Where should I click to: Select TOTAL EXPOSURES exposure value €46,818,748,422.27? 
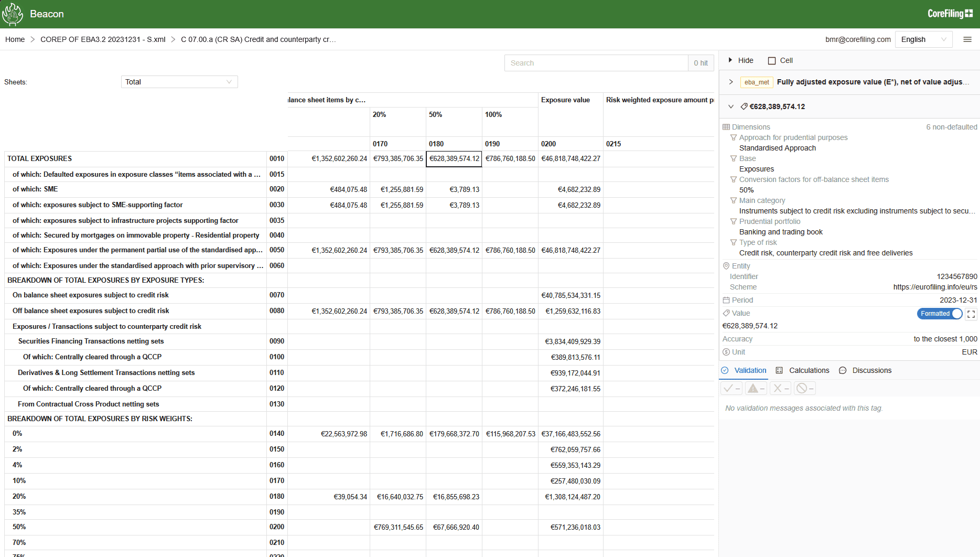570,158
